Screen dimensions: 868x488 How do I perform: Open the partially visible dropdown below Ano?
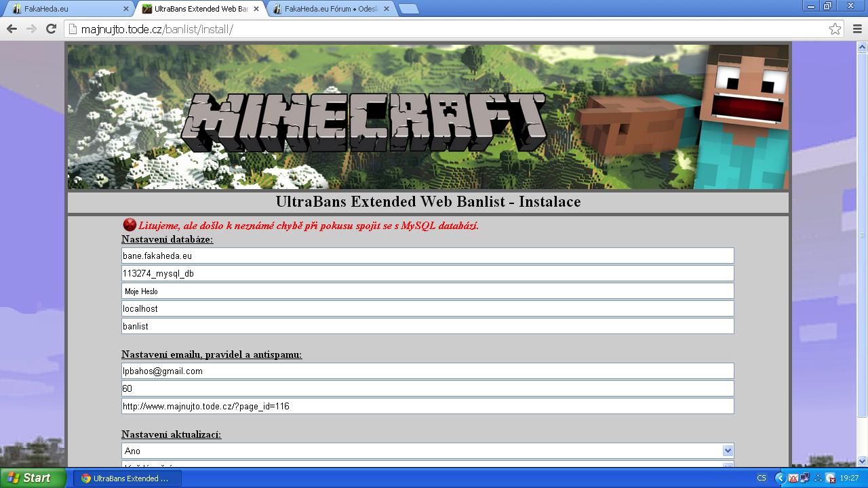(x=427, y=464)
